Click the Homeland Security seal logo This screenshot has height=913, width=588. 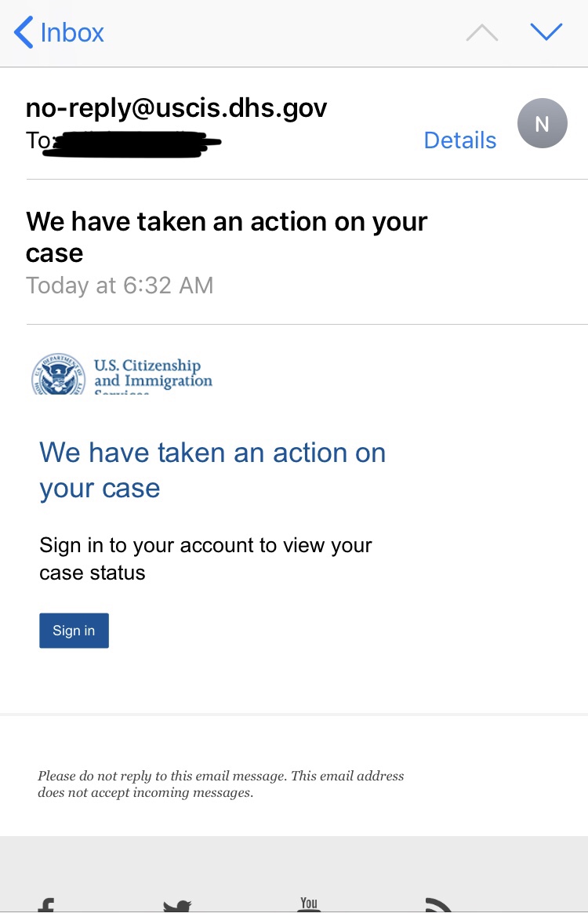point(58,374)
